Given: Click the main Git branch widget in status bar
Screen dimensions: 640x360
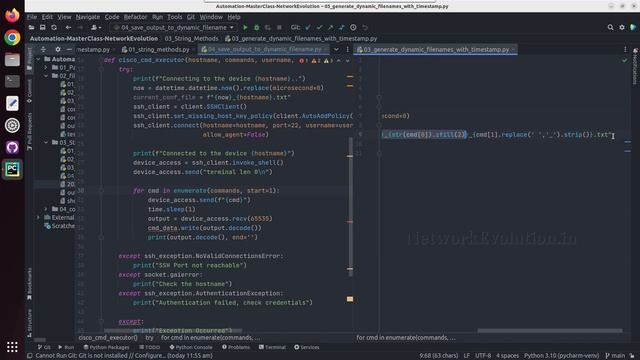Looking at the screenshot, I should (x=615, y=356).
